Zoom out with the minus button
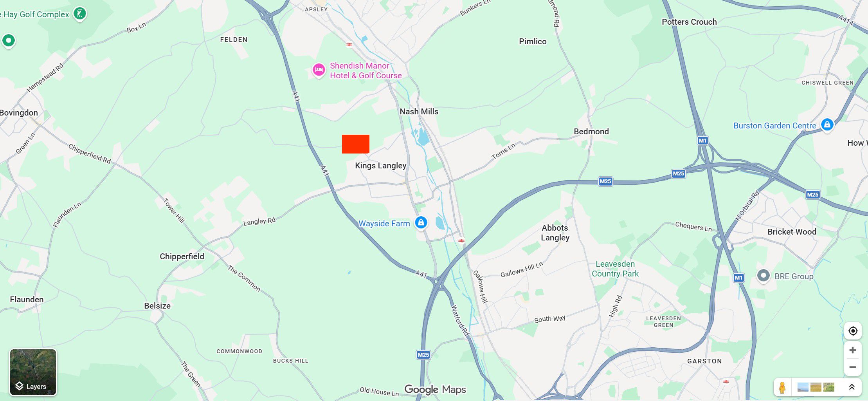This screenshot has width=868, height=401. pos(853,367)
